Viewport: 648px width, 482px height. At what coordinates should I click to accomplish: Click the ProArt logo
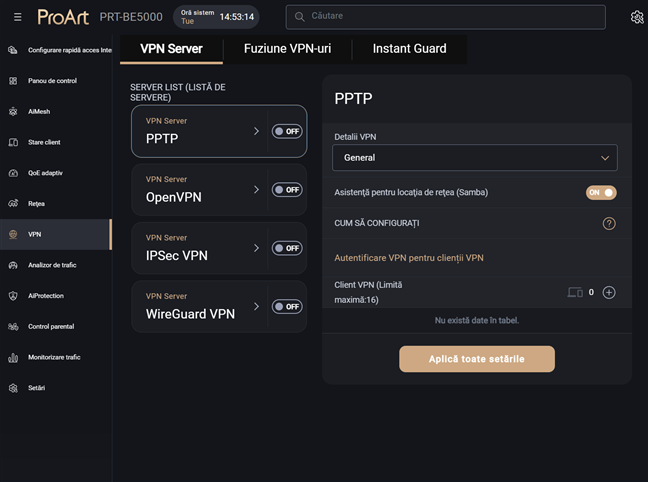point(63,17)
